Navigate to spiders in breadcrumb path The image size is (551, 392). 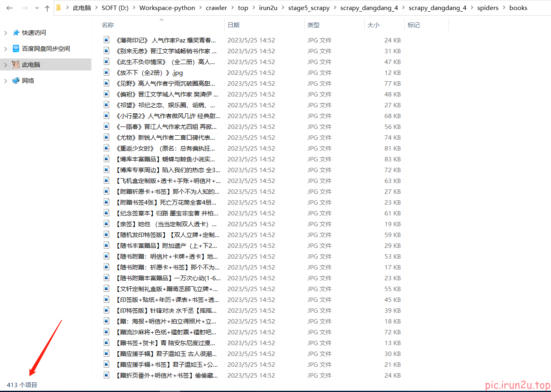coord(488,8)
